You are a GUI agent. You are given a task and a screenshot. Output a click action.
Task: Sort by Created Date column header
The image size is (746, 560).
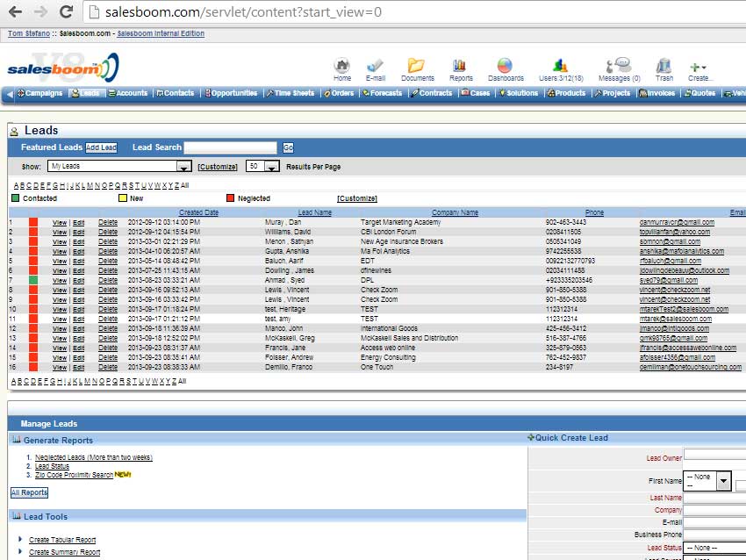199,212
